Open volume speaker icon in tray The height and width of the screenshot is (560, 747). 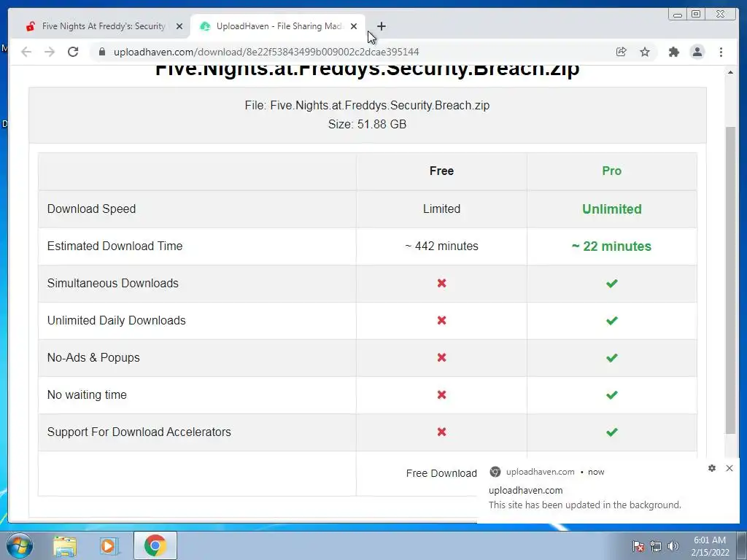(673, 546)
